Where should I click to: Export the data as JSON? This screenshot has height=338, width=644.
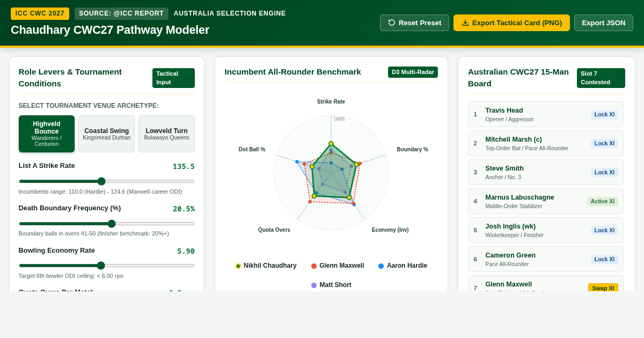pos(604,23)
